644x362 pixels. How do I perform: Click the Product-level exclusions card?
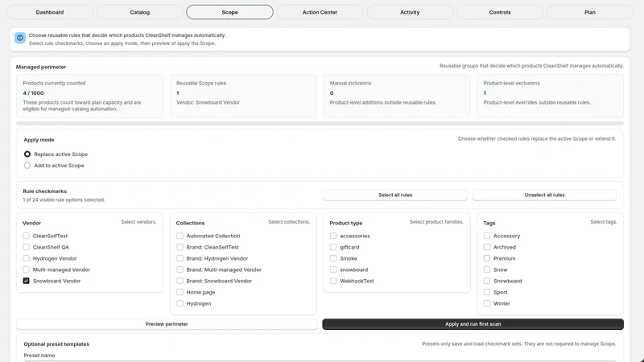pos(551,96)
